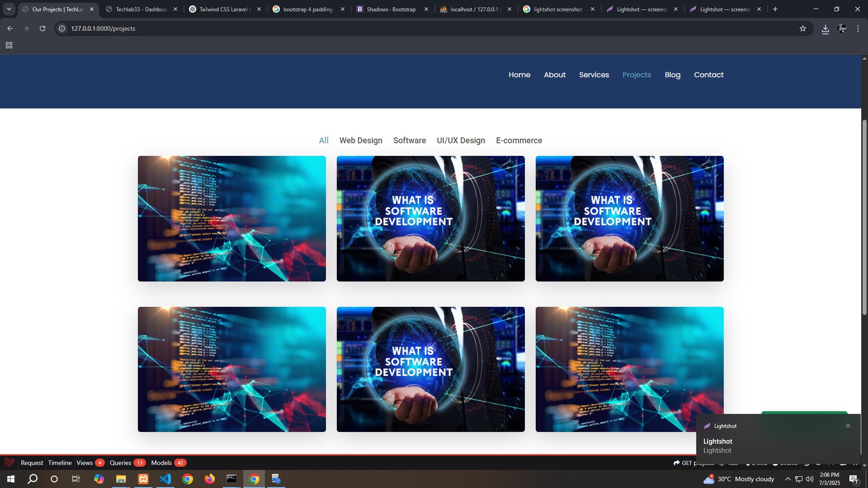
Task: Click the page vertical scrollbar thumb
Action: (x=864, y=217)
